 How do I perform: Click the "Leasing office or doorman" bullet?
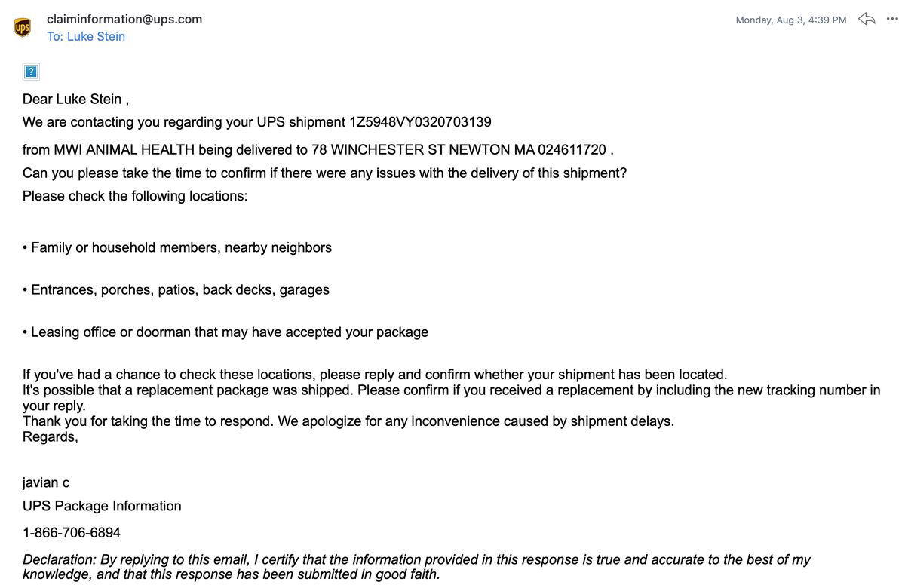pos(229,332)
